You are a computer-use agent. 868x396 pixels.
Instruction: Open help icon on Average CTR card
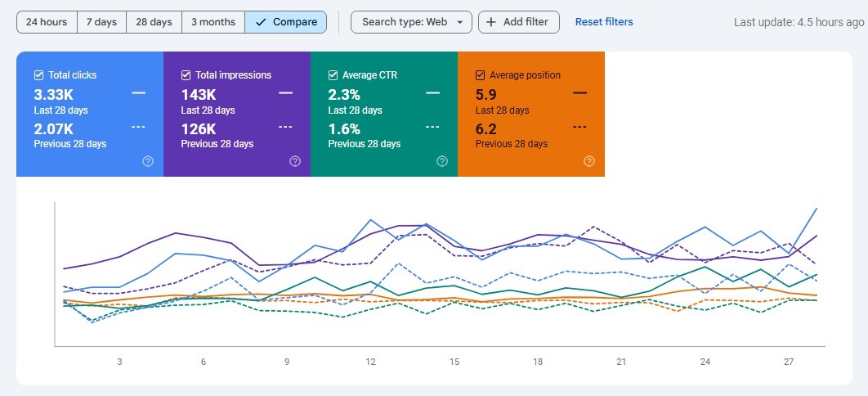pos(442,161)
